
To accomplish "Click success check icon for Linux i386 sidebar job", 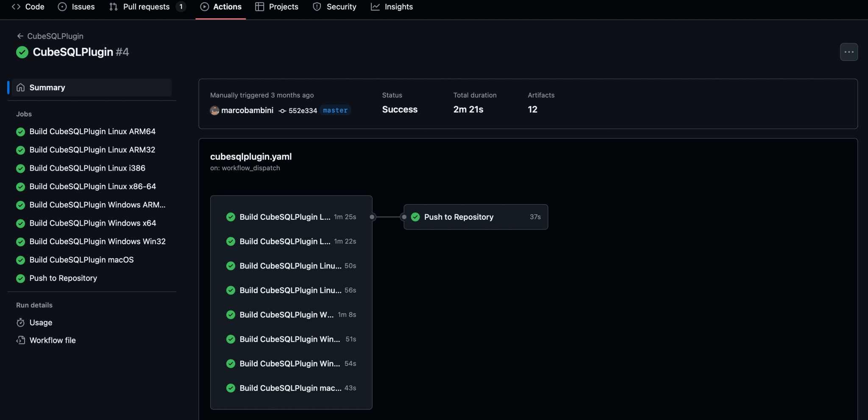I will 20,169.
